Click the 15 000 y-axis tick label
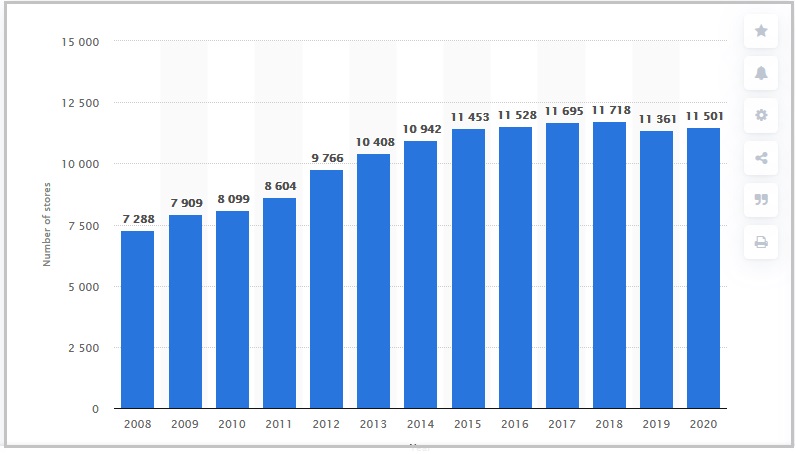Image resolution: width=797 pixels, height=454 pixels. pyautogui.click(x=80, y=42)
